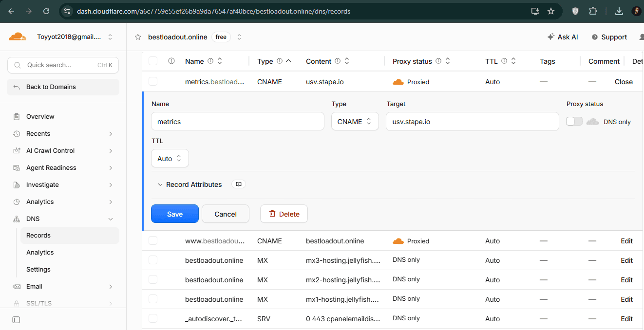Bookmark this page with star icon
This screenshot has width=644, height=330.
[x=551, y=11]
